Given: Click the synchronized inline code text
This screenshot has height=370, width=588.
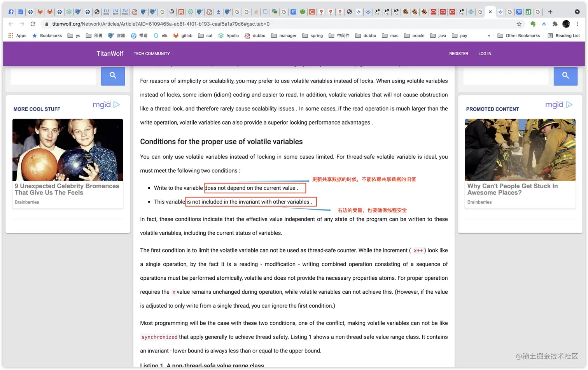Looking at the screenshot, I should (x=159, y=337).
